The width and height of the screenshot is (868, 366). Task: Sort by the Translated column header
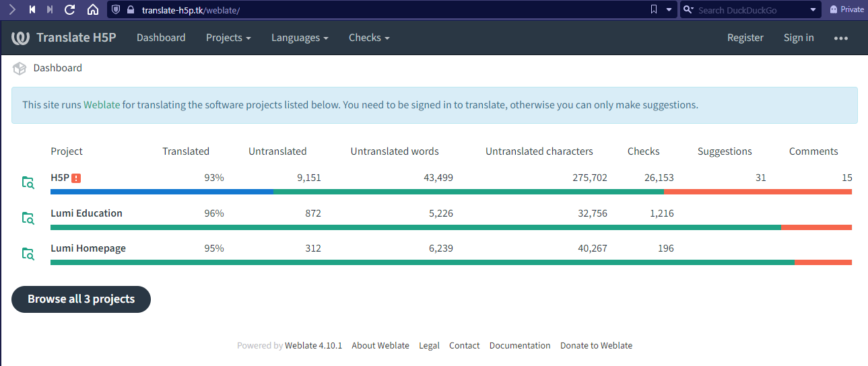[x=186, y=151]
